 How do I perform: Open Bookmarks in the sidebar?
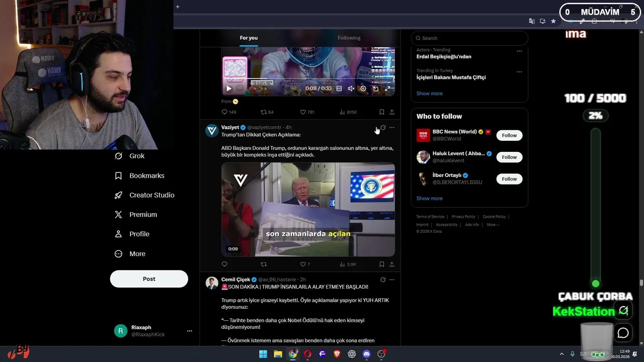pos(140,175)
